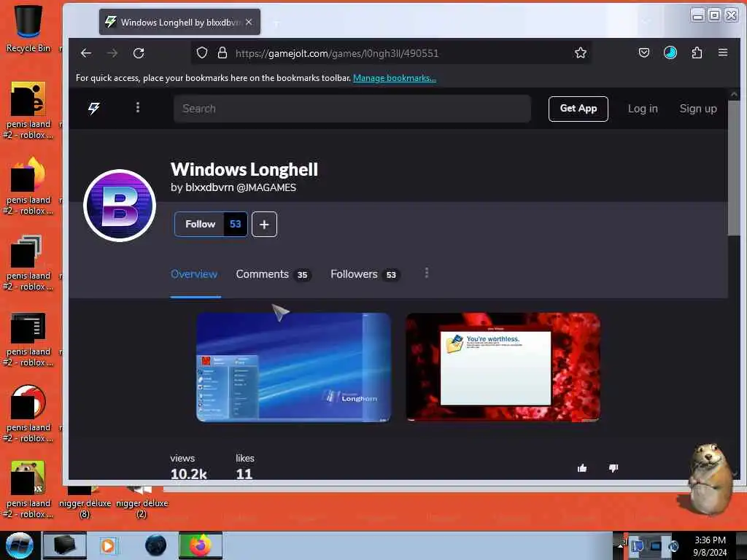
Task: Open the media player taskbar icon
Action: (x=108, y=545)
